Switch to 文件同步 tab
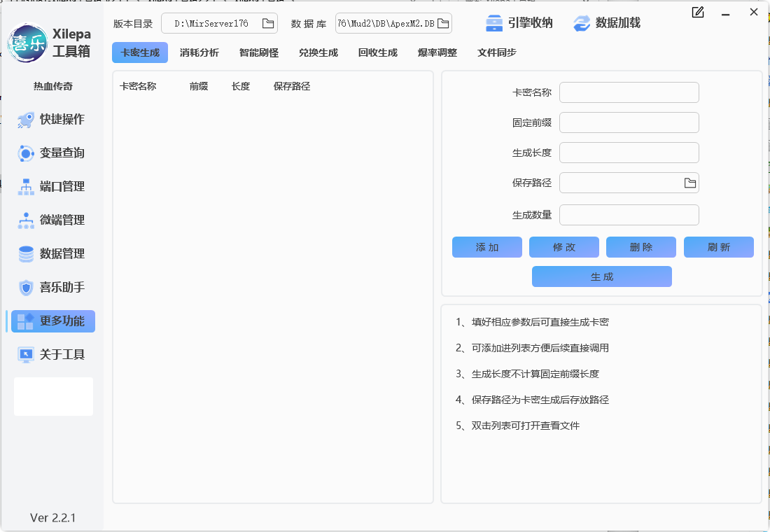This screenshot has height=532, width=770. (x=496, y=52)
